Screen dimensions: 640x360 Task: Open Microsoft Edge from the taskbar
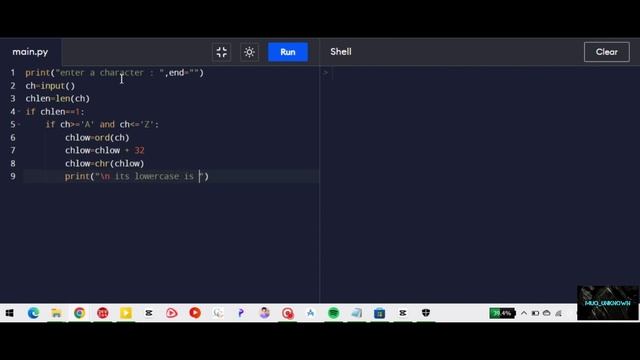(33, 313)
